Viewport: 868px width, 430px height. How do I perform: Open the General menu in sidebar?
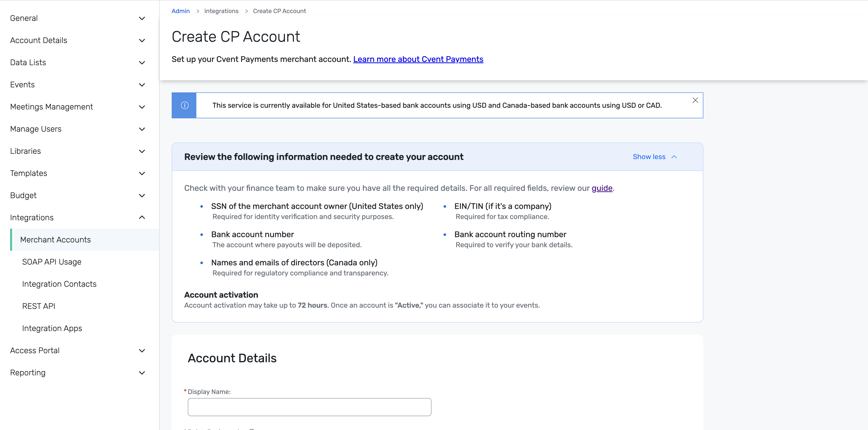pyautogui.click(x=24, y=18)
